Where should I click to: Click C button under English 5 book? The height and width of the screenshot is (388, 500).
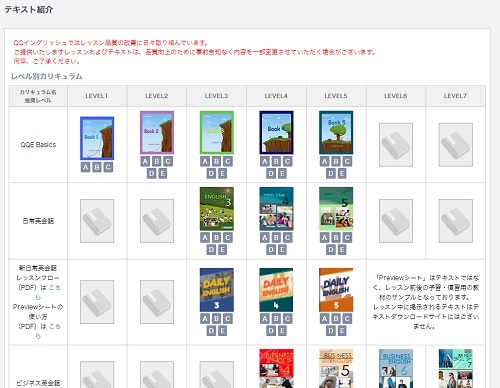pos(347,237)
